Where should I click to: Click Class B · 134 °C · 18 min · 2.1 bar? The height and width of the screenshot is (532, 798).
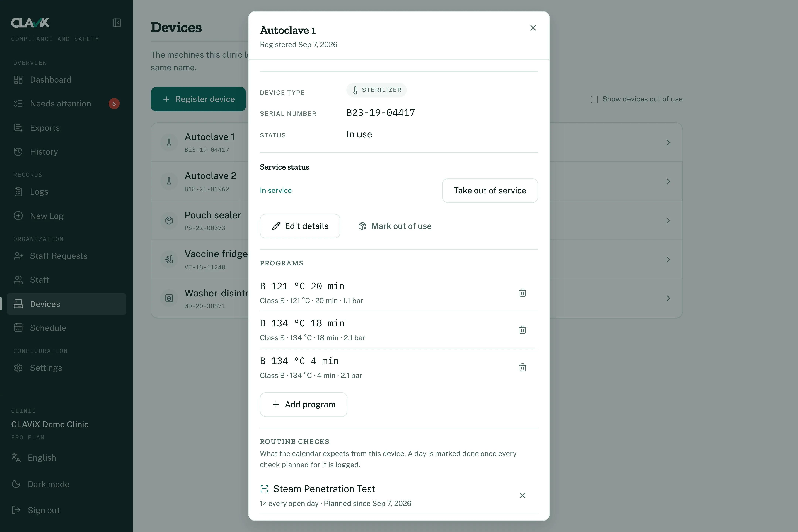pyautogui.click(x=313, y=338)
